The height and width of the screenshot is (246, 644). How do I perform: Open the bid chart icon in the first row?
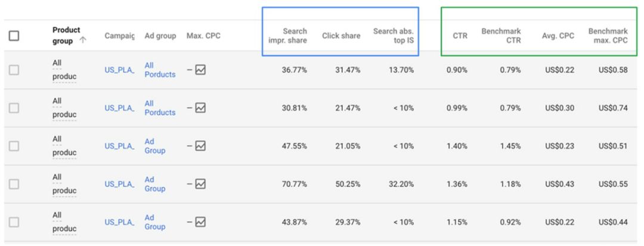[x=200, y=70]
